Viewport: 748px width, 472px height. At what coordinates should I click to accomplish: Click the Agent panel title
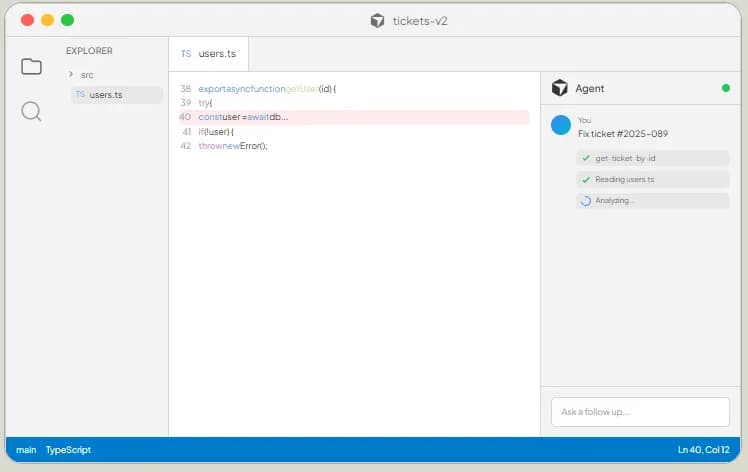590,88
